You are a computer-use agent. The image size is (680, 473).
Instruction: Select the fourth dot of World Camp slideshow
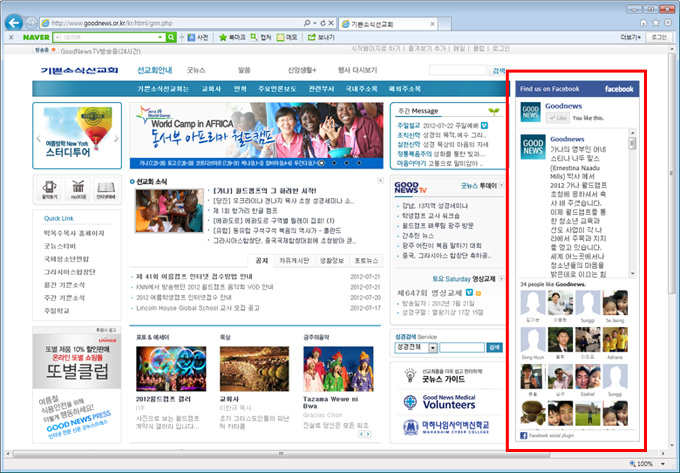coord(359,163)
